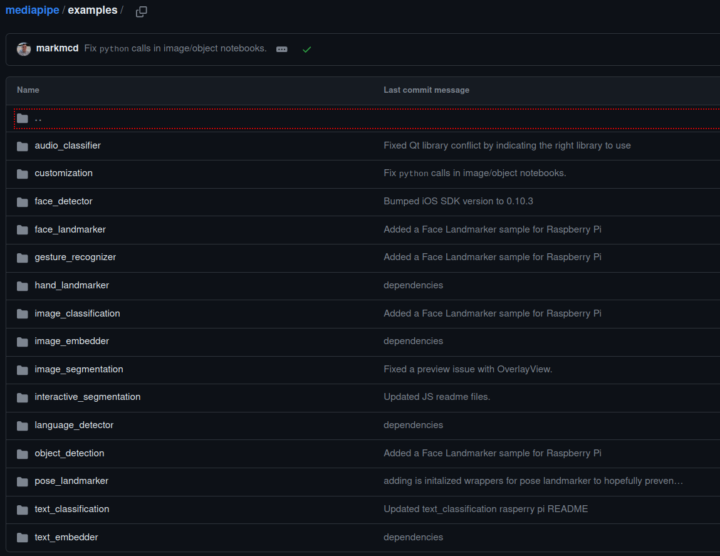Click the text_classification folder icon
The height and width of the screenshot is (556, 720).
coord(22,509)
